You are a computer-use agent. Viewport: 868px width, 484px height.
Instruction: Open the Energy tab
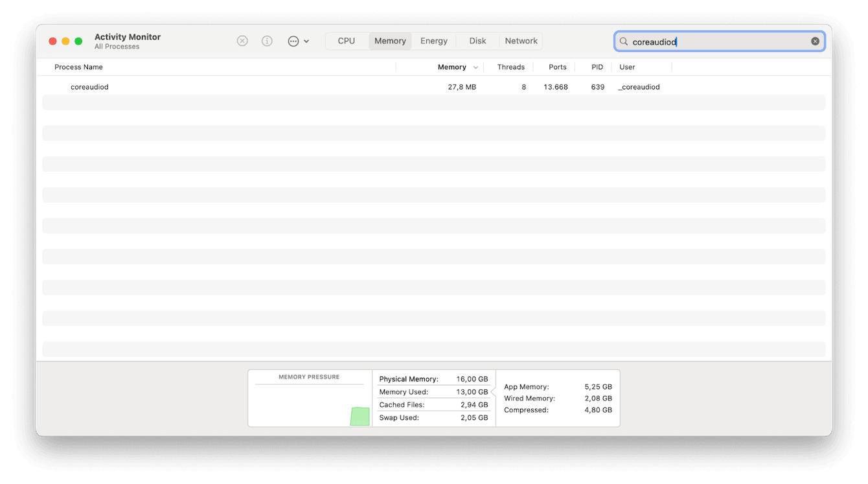[x=434, y=41]
